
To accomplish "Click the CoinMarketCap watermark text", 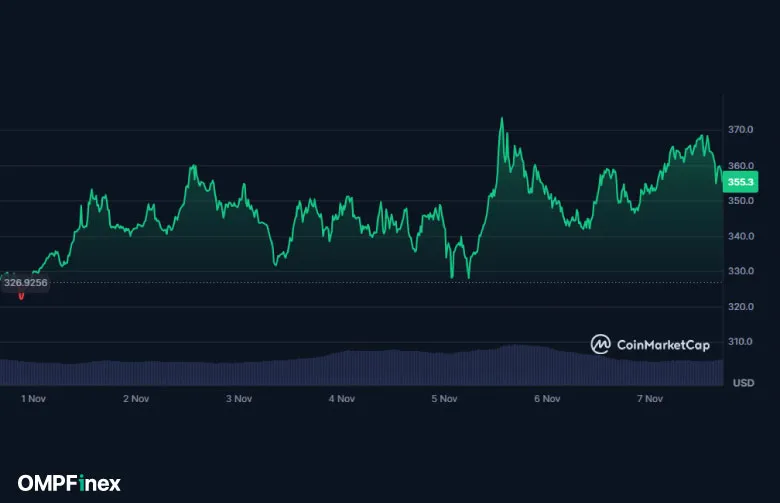I will (x=662, y=345).
